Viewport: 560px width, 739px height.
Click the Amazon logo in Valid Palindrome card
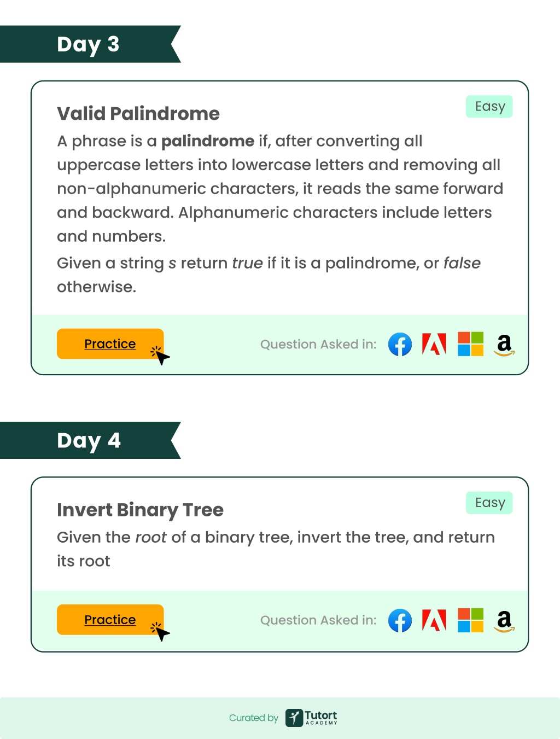504,345
